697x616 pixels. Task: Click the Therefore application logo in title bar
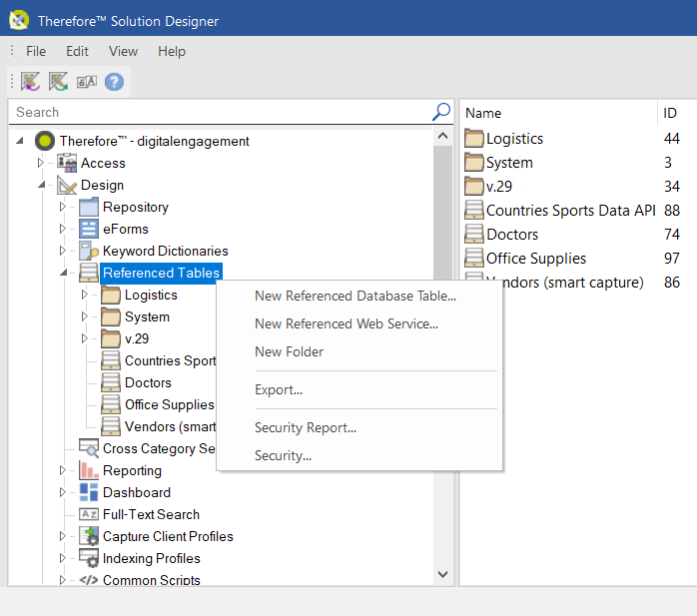click(x=19, y=20)
